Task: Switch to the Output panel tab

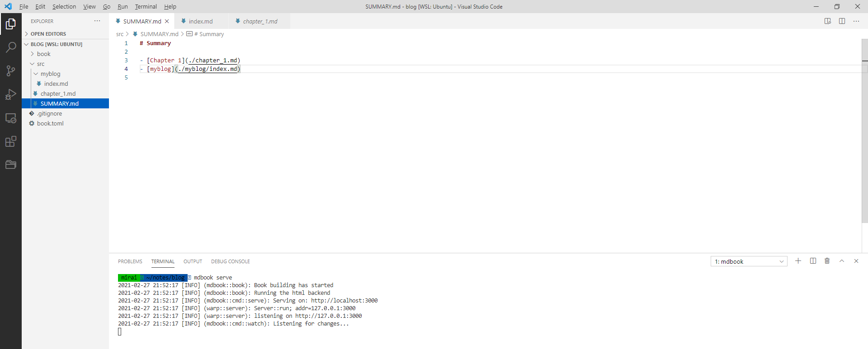Action: click(x=193, y=261)
